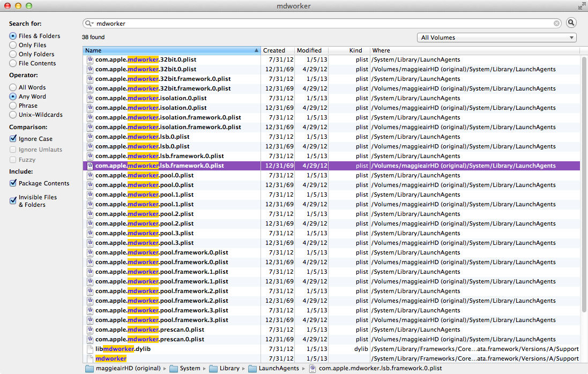Toggle the Package Contents checkbox
The image size is (588, 374).
[x=13, y=183]
